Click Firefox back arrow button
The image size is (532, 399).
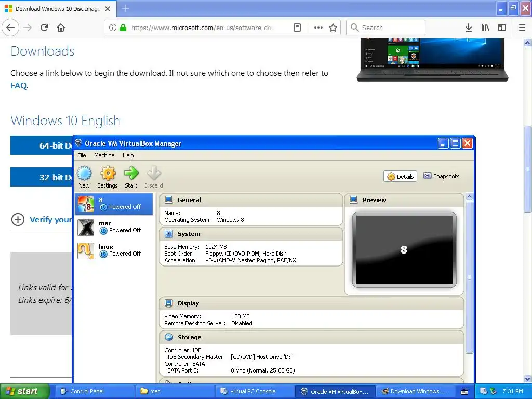tap(10, 28)
